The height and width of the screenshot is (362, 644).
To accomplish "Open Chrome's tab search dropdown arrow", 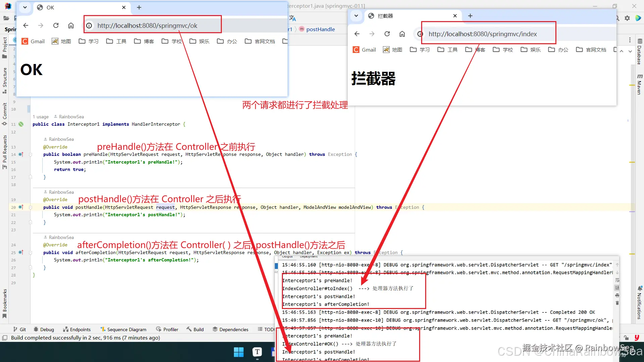I will pyautogui.click(x=25, y=7).
